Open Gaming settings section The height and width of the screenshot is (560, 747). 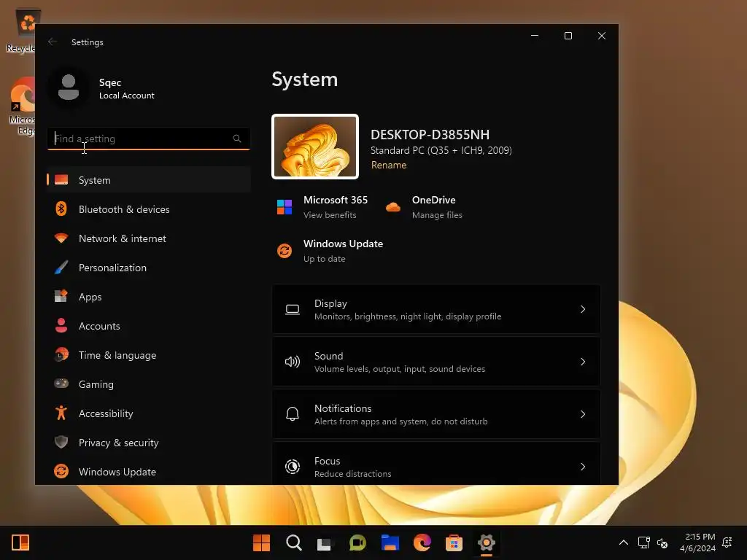pyautogui.click(x=149, y=384)
